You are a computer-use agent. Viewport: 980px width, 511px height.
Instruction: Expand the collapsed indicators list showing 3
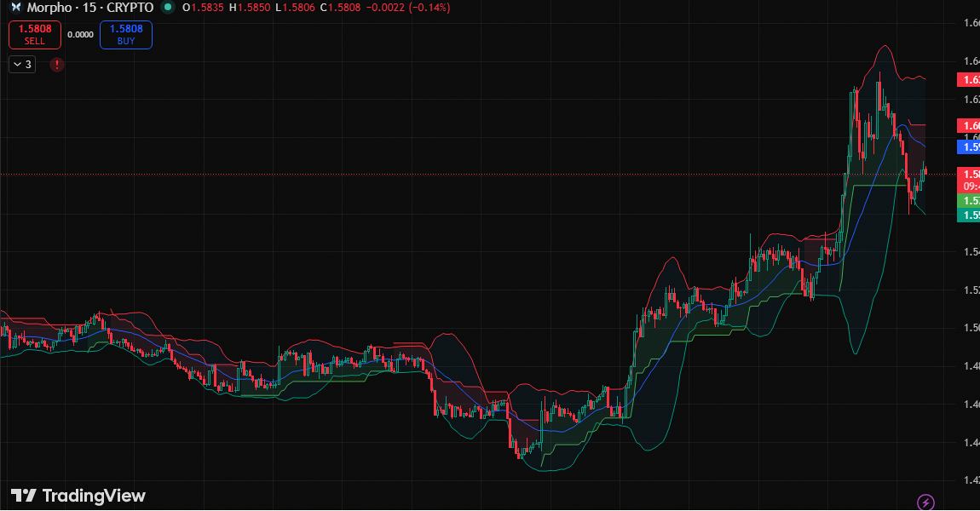click(x=22, y=65)
